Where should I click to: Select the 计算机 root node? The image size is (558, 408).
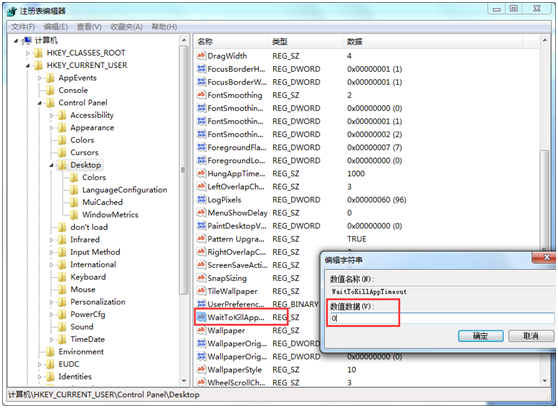click(x=46, y=41)
